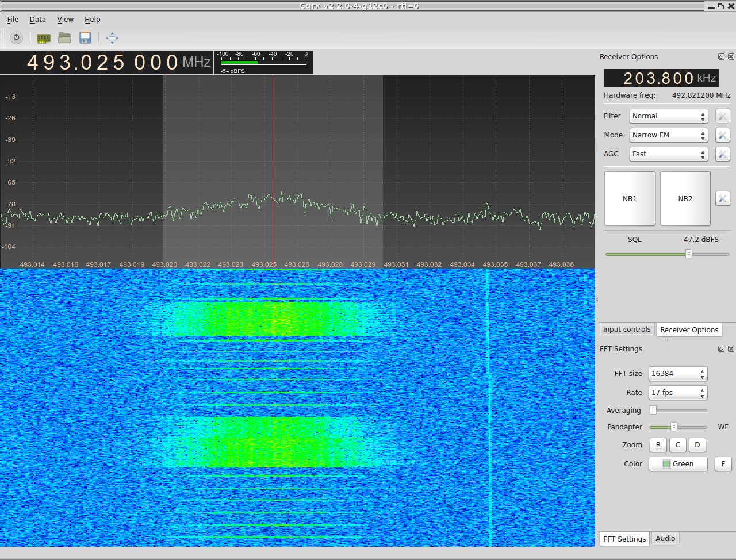Switch to the Input controls tab
Image resolution: width=736 pixels, height=560 pixels.
pyautogui.click(x=627, y=329)
